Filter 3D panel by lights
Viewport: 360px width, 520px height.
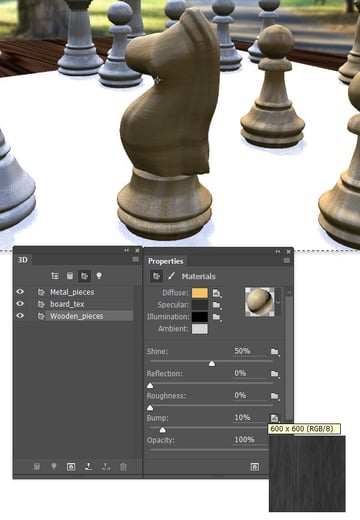[99, 276]
